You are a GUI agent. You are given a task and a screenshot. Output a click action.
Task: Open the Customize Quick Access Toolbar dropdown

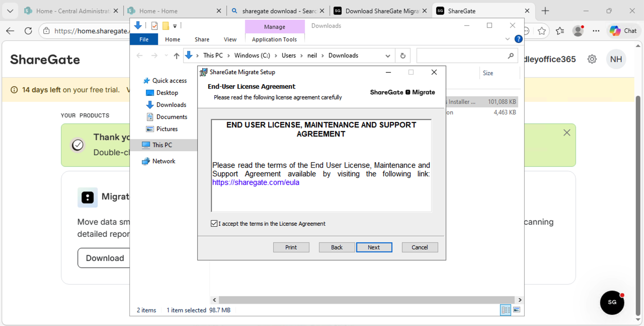click(175, 26)
